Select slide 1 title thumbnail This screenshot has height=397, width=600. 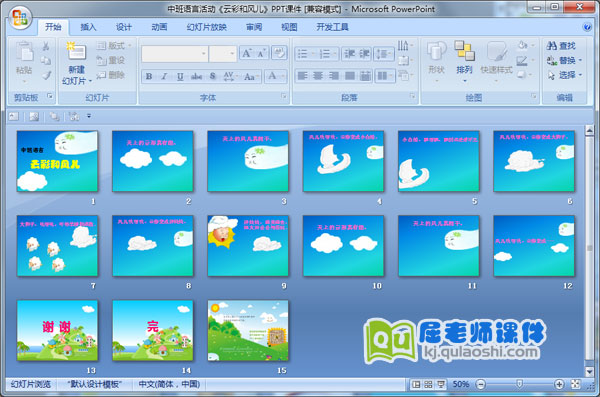click(57, 161)
